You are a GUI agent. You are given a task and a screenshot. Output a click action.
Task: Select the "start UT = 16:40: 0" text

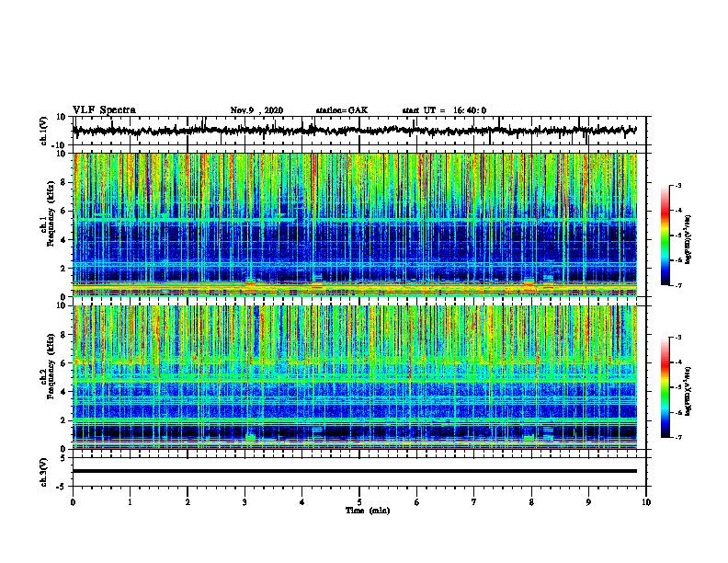444,110
